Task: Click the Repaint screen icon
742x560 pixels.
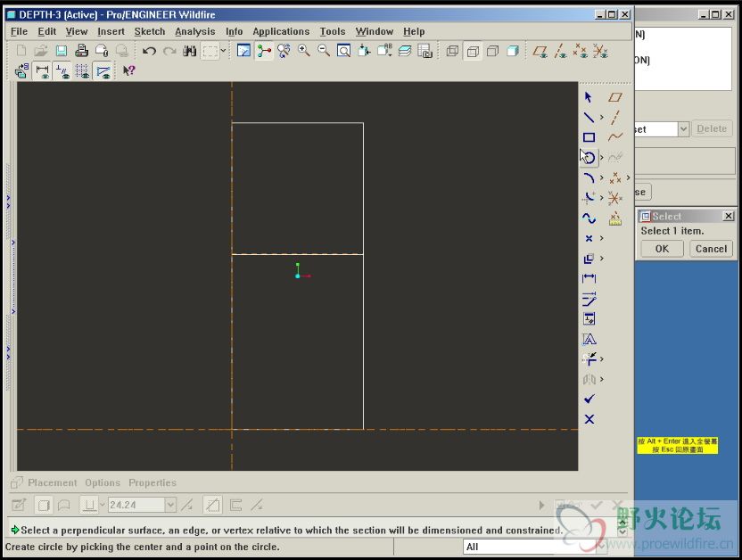Action: 243,51
